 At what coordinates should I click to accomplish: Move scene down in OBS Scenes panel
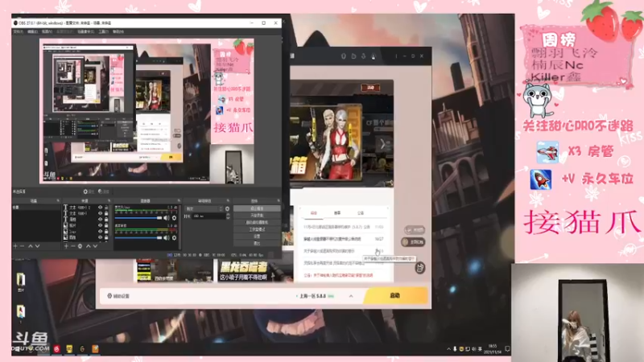pos(37,246)
